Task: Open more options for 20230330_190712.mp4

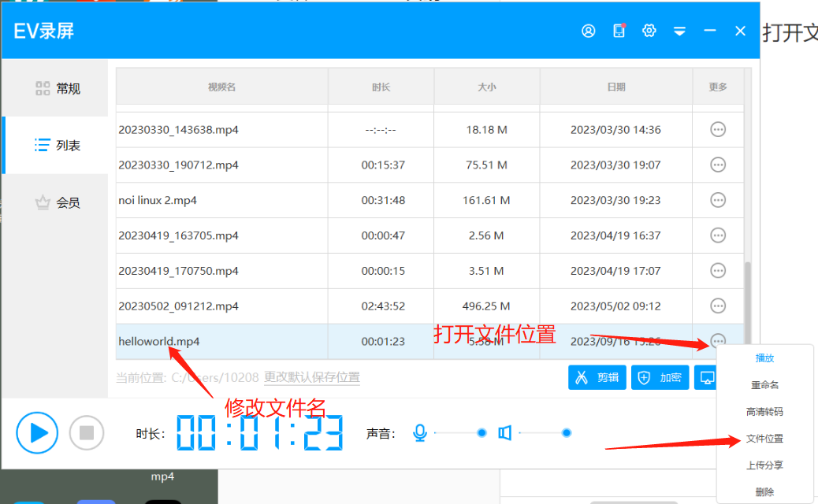Action: point(718,165)
